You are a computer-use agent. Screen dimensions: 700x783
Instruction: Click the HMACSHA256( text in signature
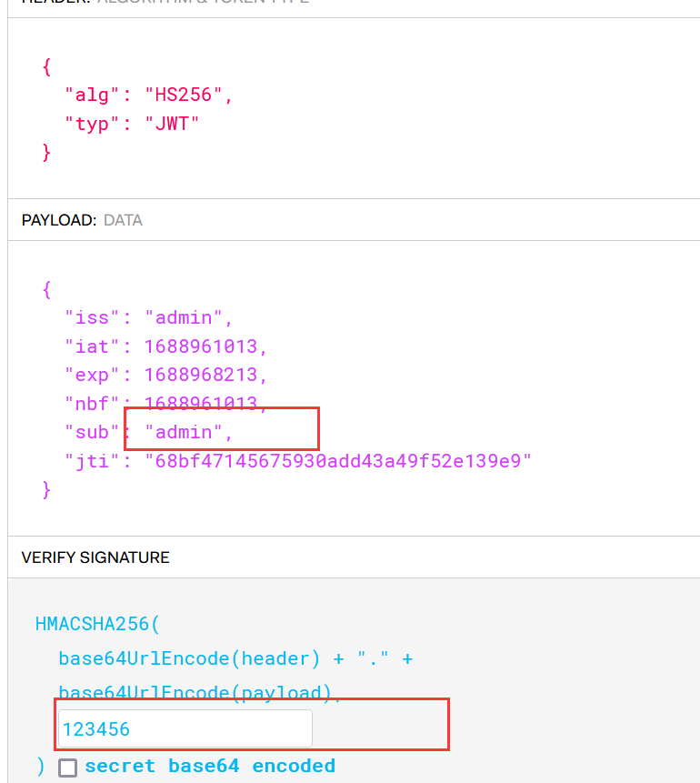click(97, 624)
